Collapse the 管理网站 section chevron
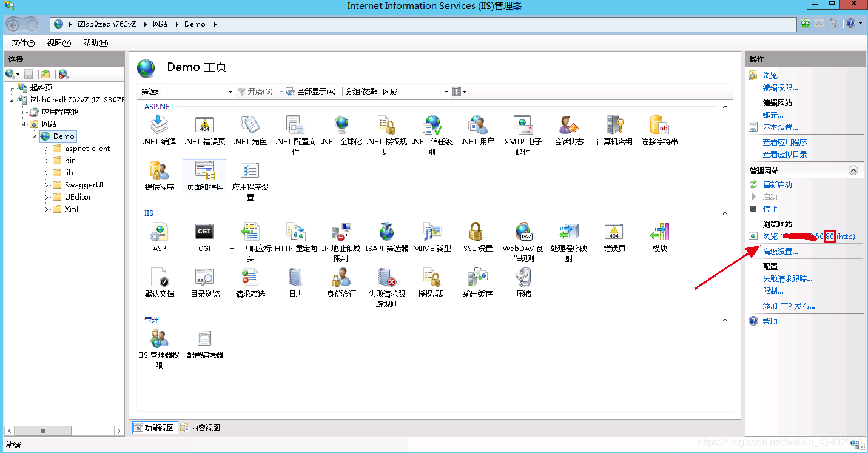 (x=853, y=170)
